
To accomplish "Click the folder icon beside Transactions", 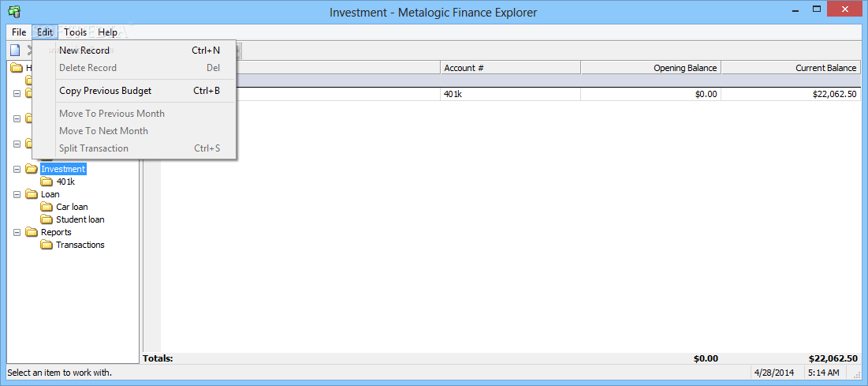I will (x=47, y=245).
